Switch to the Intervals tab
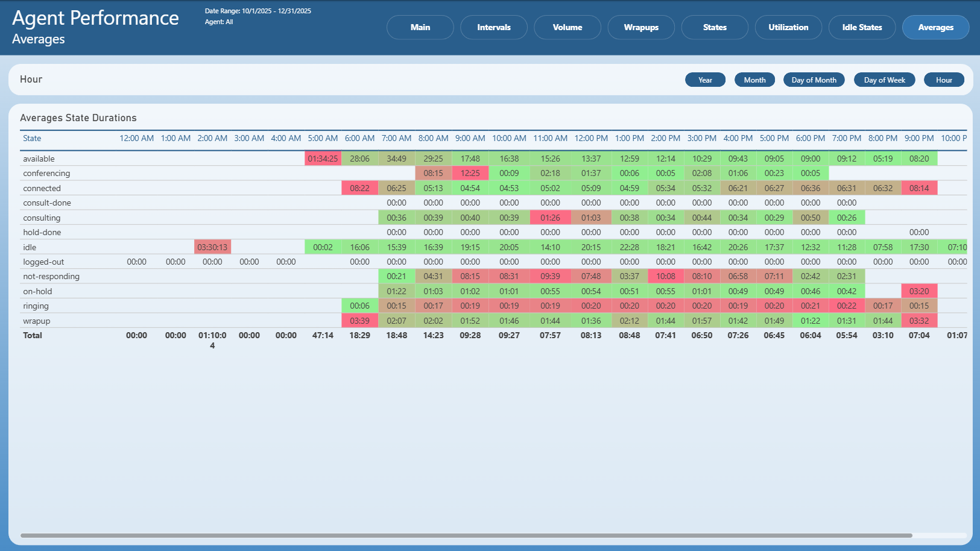The image size is (980, 551). 494,27
